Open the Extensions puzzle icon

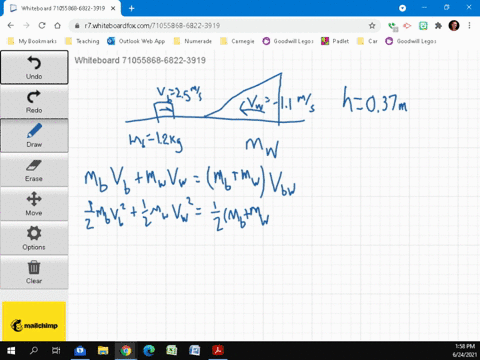pos(438,25)
